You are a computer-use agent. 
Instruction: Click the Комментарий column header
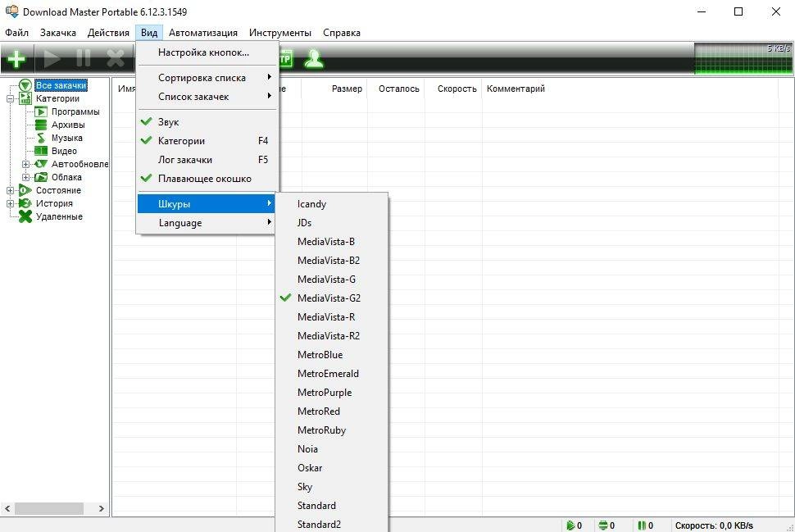tap(629, 89)
